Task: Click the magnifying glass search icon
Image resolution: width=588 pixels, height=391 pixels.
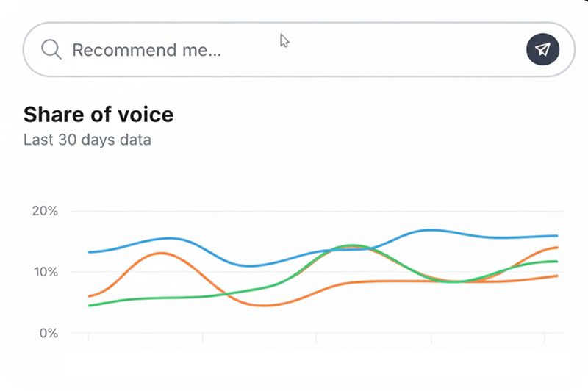Action: tap(51, 49)
